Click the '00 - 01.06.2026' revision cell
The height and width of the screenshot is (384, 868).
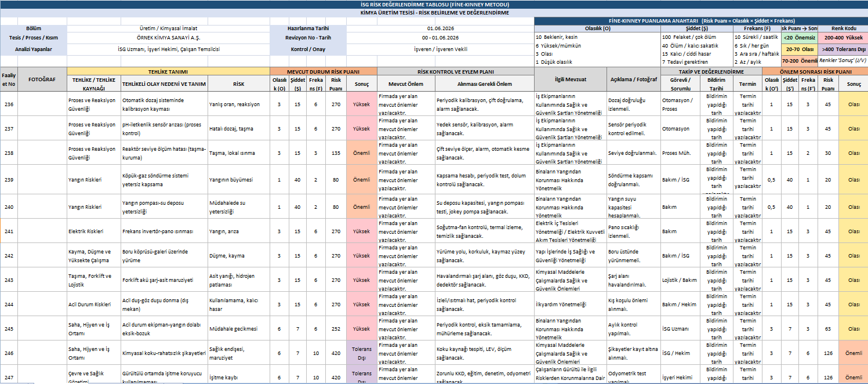(x=440, y=38)
